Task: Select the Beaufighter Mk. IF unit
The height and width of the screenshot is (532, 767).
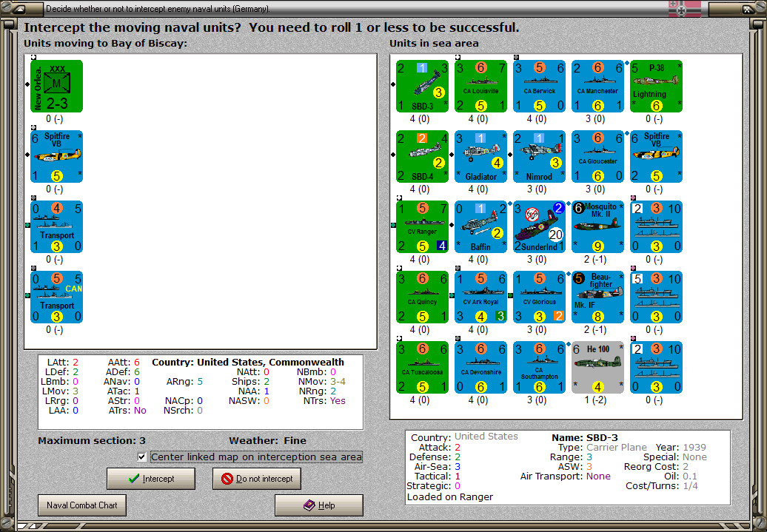Action: click(x=597, y=297)
